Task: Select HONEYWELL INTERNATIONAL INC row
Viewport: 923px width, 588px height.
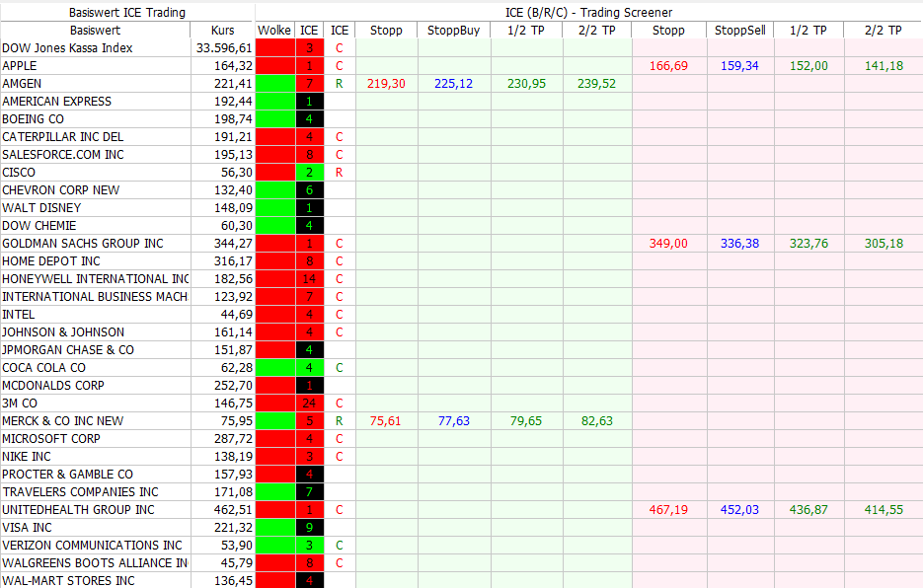Action: [x=96, y=279]
